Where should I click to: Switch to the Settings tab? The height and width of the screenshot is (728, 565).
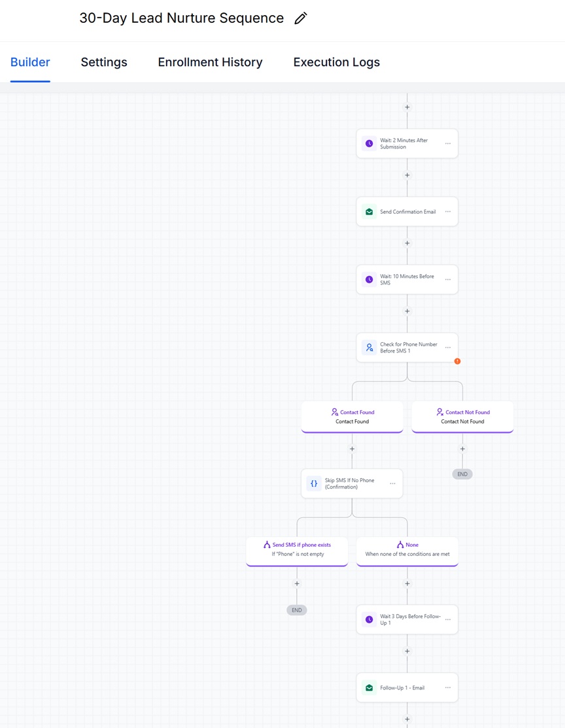tap(103, 62)
